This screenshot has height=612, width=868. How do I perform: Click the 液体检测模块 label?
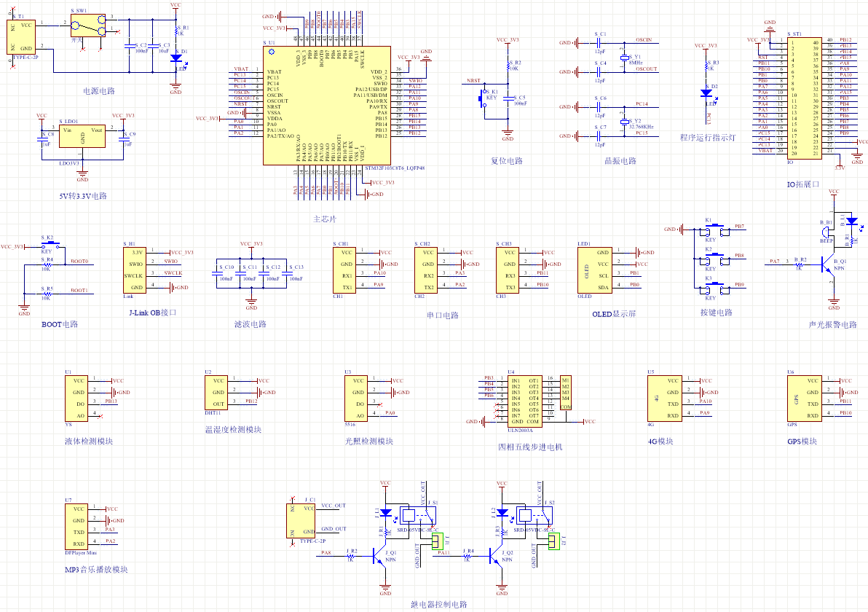(89, 442)
